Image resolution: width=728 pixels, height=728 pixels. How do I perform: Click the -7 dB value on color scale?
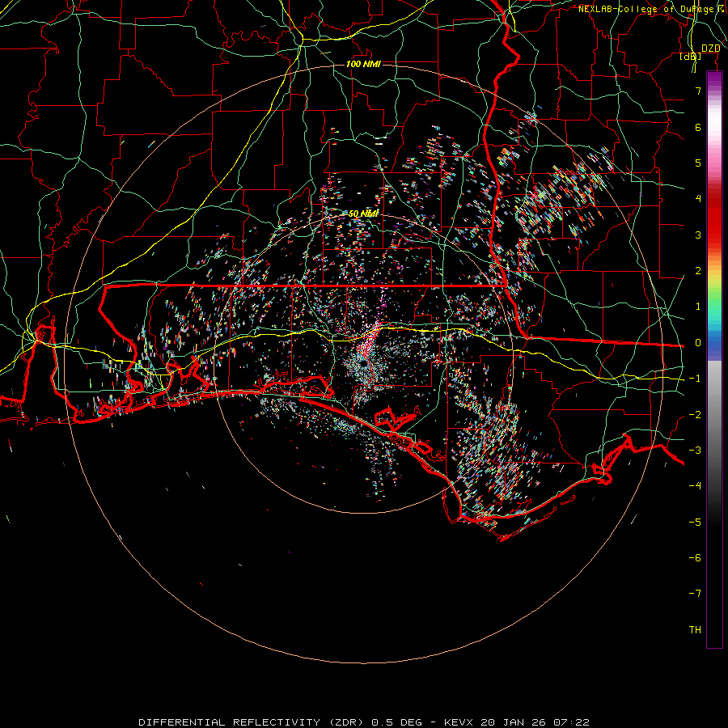[695, 594]
